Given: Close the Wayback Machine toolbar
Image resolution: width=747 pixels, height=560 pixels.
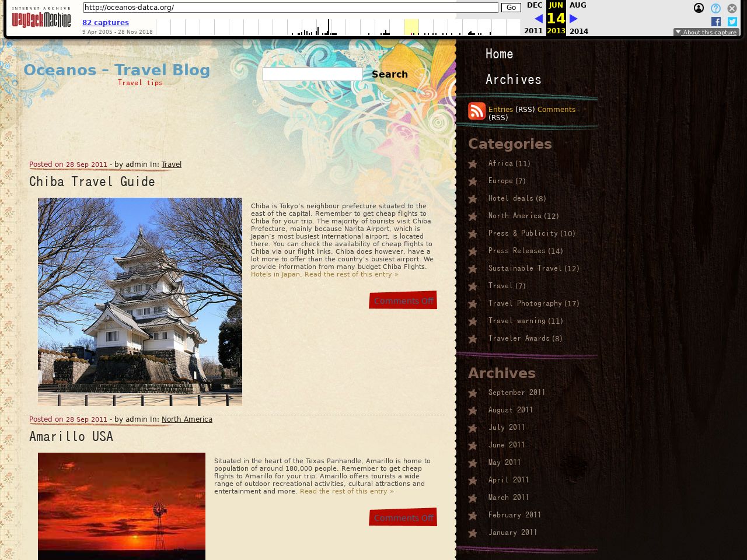Looking at the screenshot, I should [732, 8].
